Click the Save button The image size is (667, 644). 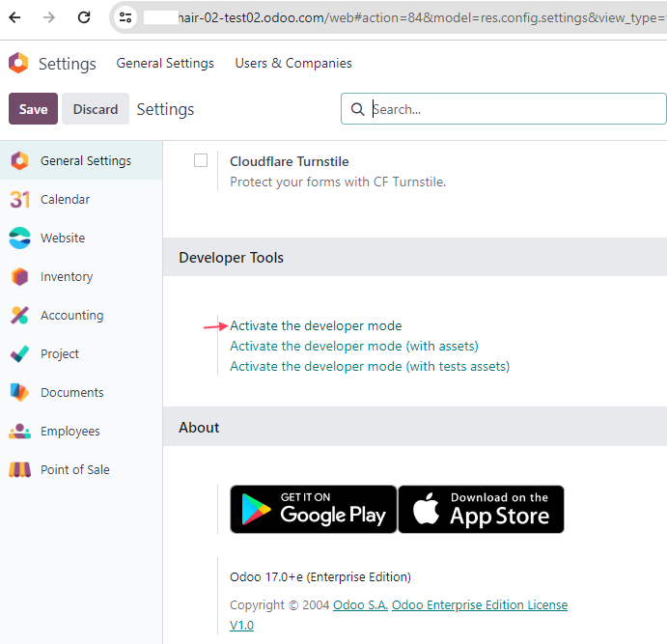(33, 109)
